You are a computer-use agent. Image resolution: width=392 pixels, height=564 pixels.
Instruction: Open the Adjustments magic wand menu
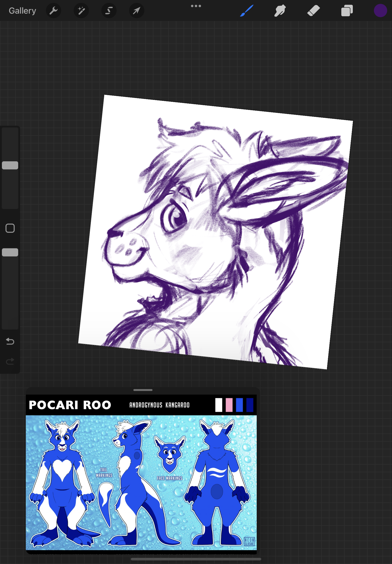coord(81,11)
